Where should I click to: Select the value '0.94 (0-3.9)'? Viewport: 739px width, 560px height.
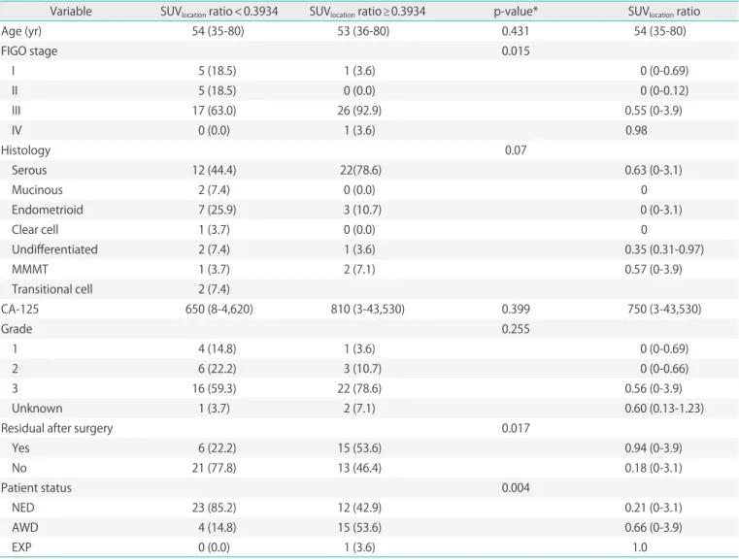(654, 448)
